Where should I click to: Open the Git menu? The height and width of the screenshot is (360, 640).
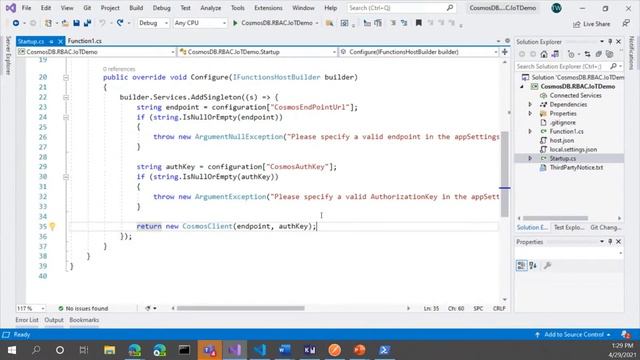(x=87, y=8)
